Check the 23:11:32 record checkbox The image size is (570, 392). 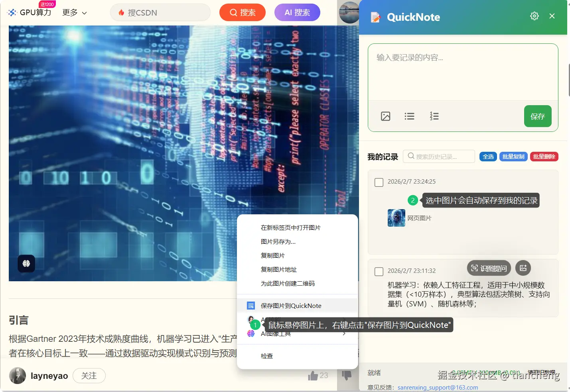378,271
